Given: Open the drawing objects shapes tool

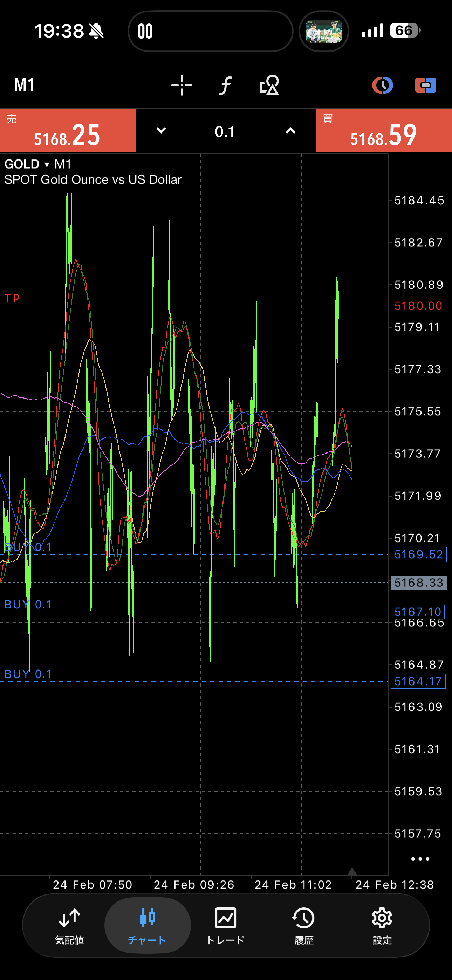Looking at the screenshot, I should (269, 85).
